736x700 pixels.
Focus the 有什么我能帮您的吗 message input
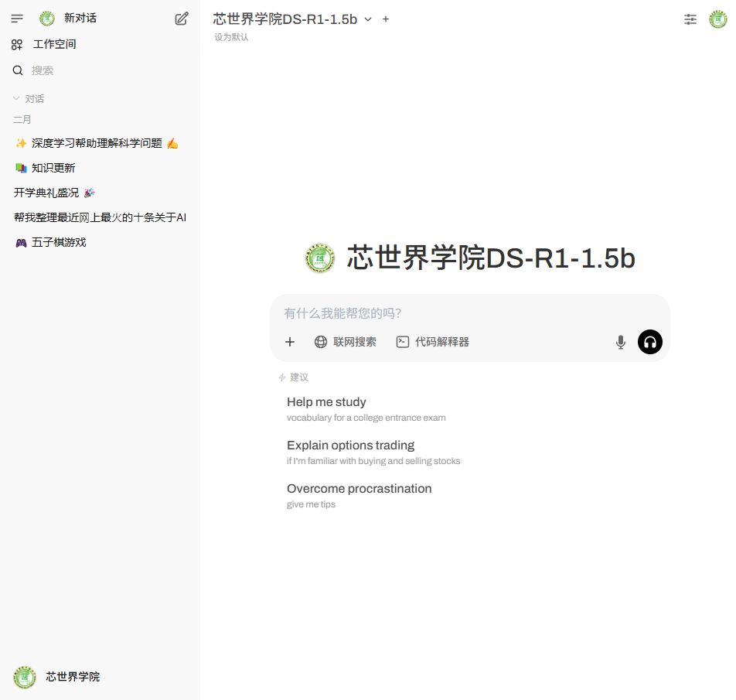click(x=469, y=313)
